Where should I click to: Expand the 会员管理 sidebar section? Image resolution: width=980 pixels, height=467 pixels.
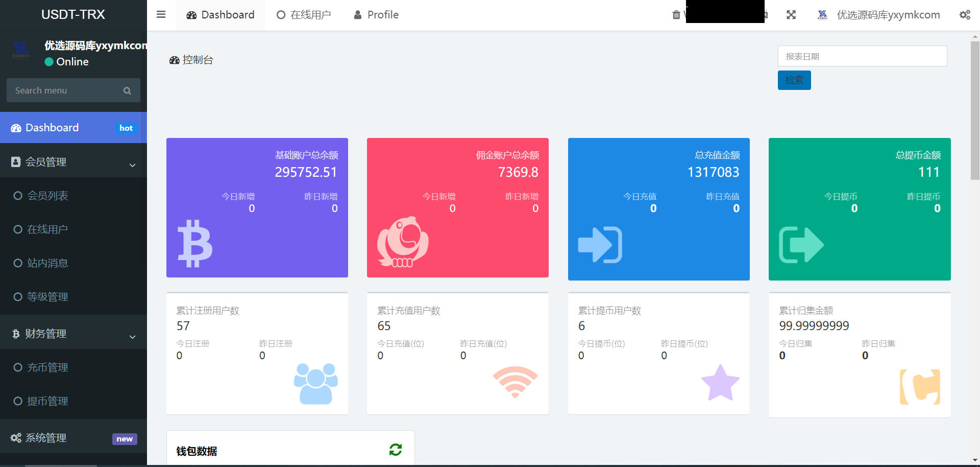73,161
